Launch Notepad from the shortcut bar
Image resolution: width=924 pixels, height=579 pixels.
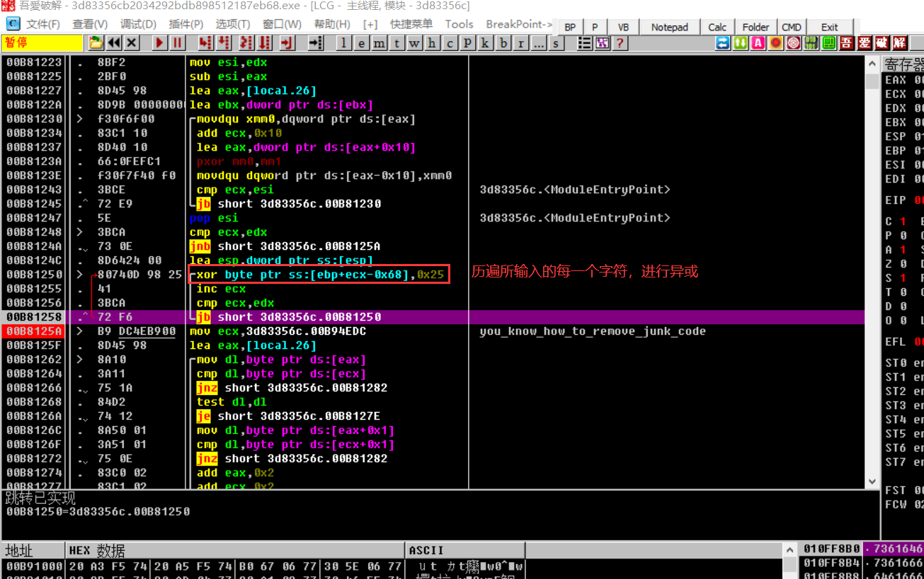pyautogui.click(x=669, y=27)
